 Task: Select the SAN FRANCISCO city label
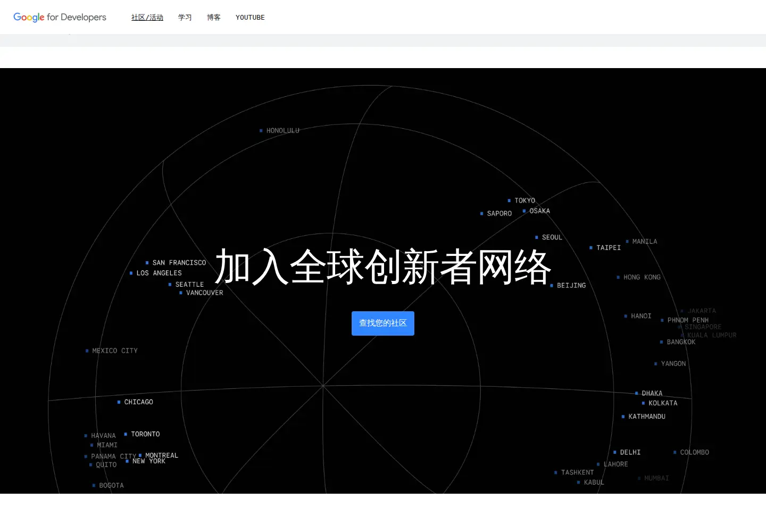tap(179, 263)
